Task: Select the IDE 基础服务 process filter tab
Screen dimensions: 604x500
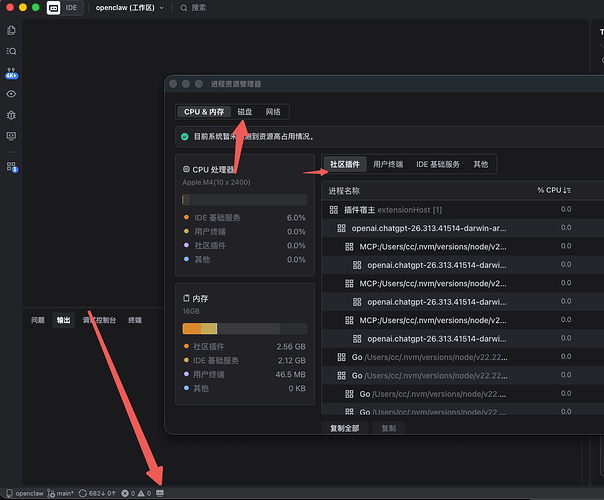Action: (x=438, y=164)
